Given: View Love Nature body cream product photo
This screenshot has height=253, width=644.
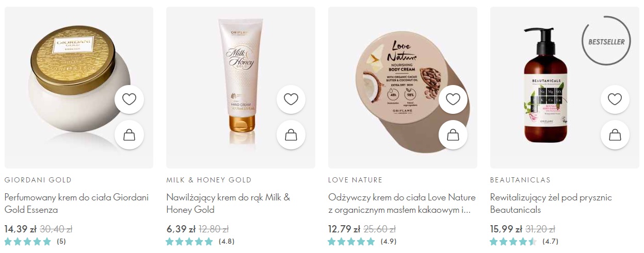Looking at the screenshot, I should coord(397,82).
